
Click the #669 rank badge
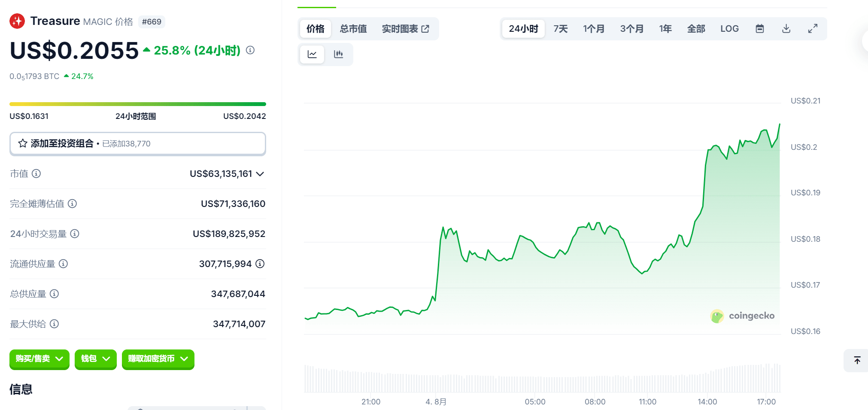point(152,22)
